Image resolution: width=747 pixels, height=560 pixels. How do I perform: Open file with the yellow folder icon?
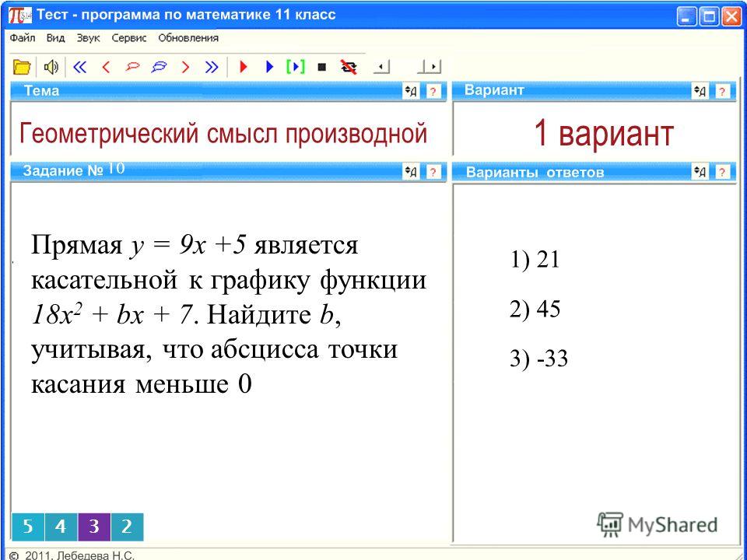click(22, 67)
